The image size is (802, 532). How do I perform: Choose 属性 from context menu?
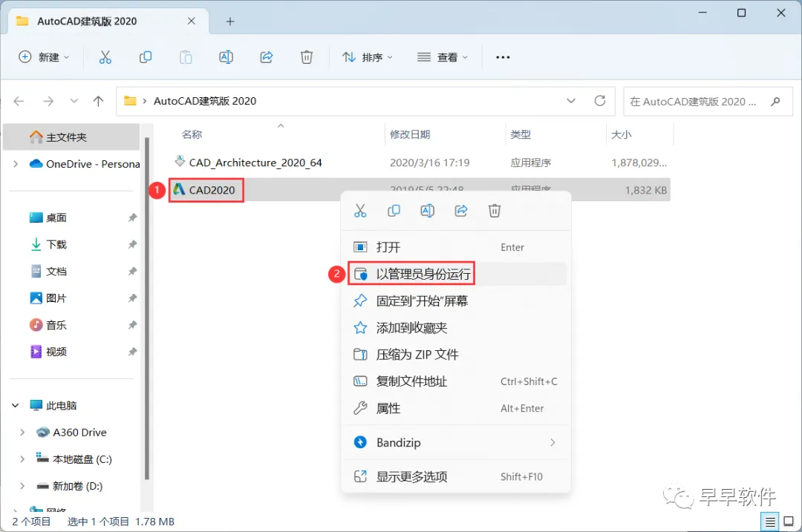point(456,408)
